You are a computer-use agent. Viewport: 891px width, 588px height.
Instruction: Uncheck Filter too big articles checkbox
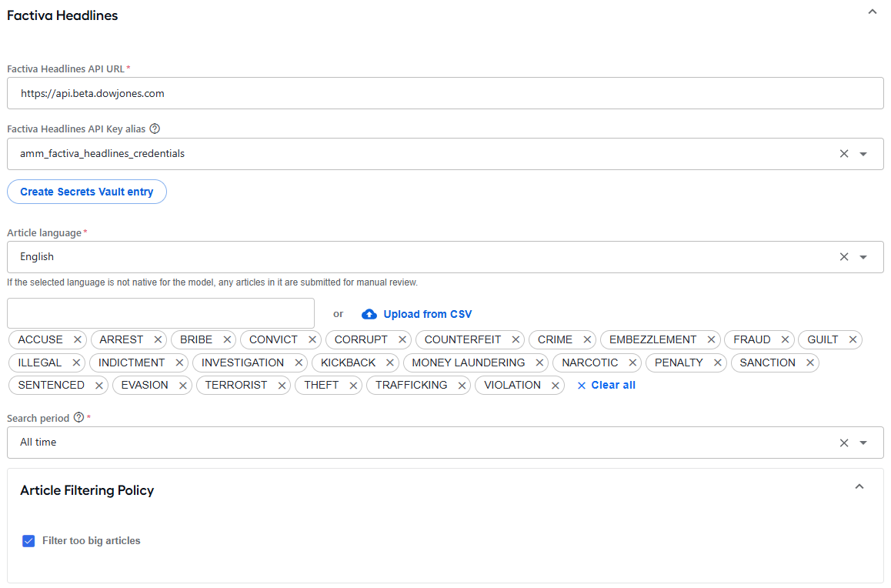(x=28, y=541)
